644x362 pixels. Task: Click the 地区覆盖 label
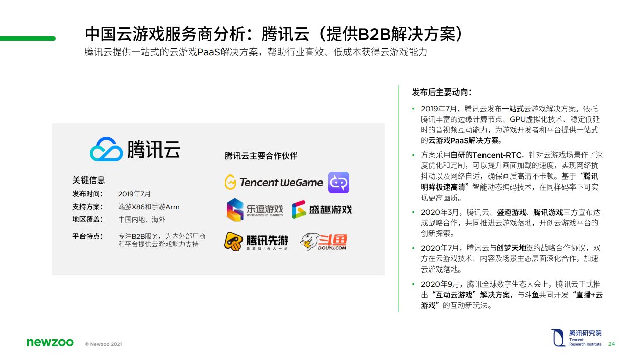click(88, 219)
